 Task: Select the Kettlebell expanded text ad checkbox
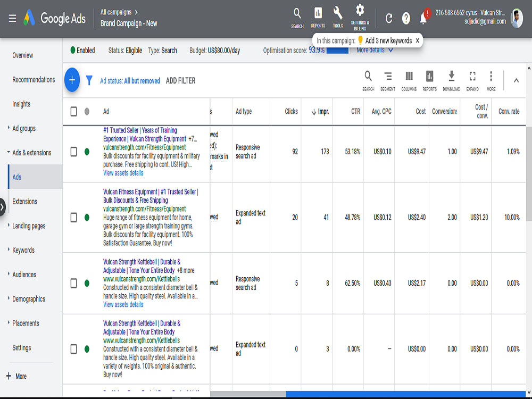click(73, 349)
